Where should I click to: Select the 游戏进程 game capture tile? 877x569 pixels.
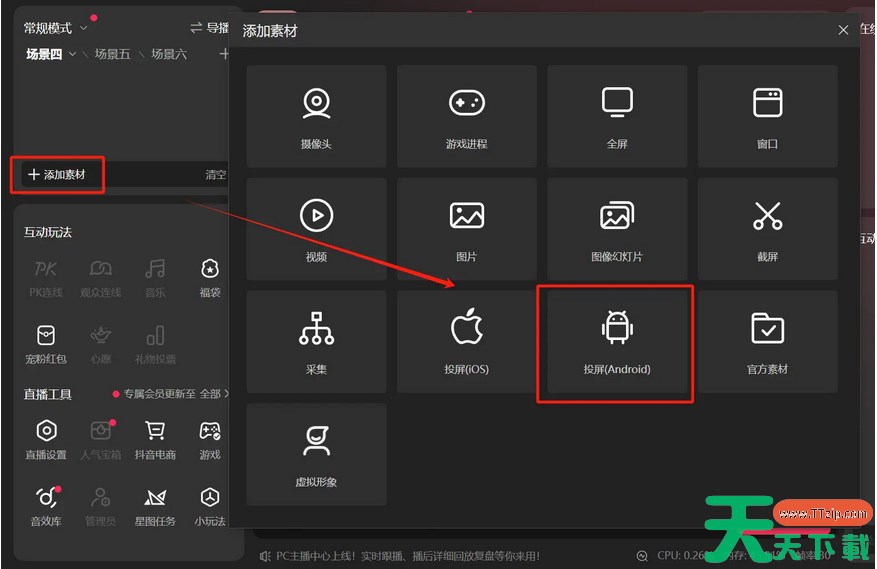point(466,116)
